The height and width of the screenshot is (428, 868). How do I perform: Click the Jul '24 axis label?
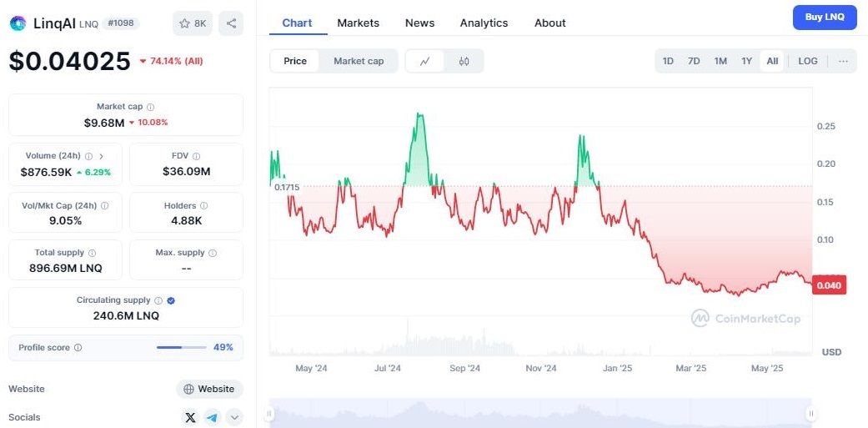388,368
